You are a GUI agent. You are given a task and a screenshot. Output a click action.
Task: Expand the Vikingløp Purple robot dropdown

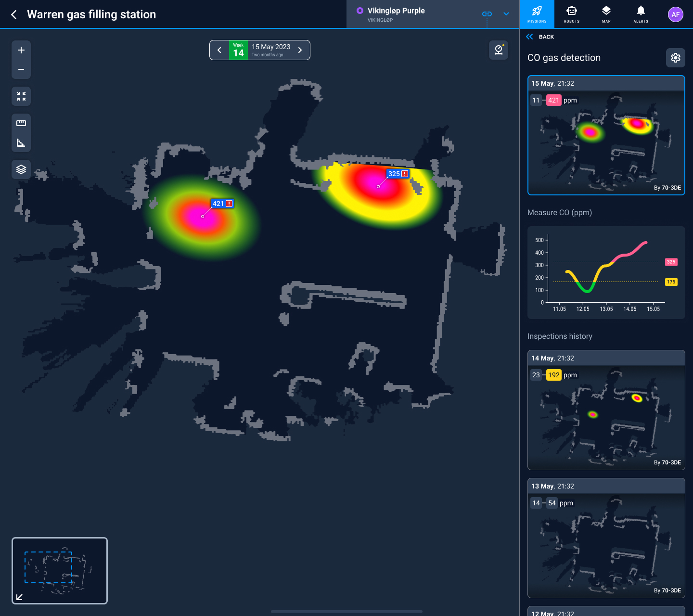click(506, 14)
